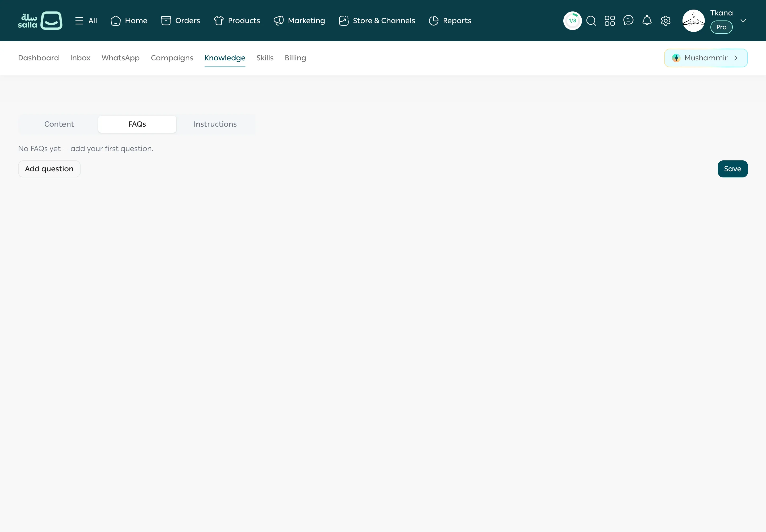
Task: Switch to the Inbox tab
Action: (x=80, y=58)
